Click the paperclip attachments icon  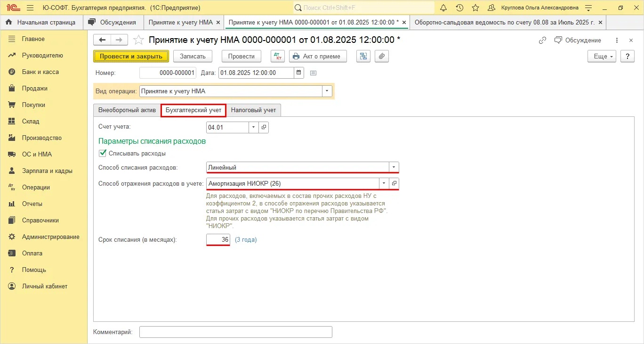pyautogui.click(x=382, y=56)
